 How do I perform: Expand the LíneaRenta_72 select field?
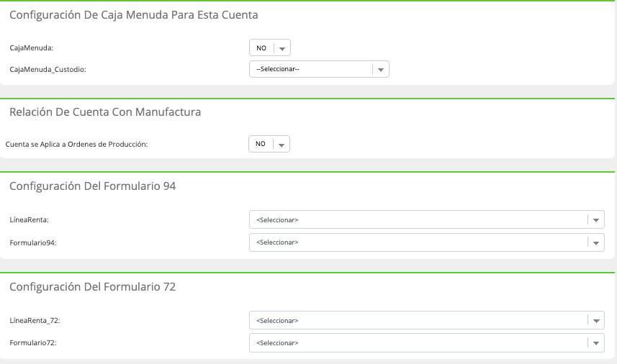click(x=427, y=320)
